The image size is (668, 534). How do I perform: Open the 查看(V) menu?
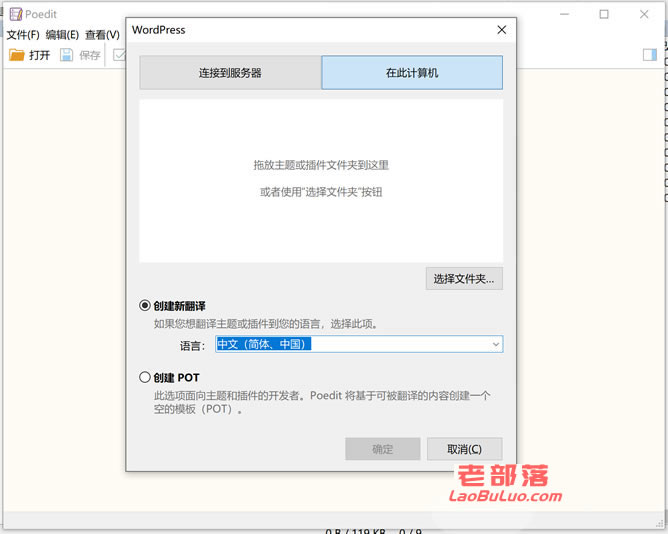[x=102, y=35]
